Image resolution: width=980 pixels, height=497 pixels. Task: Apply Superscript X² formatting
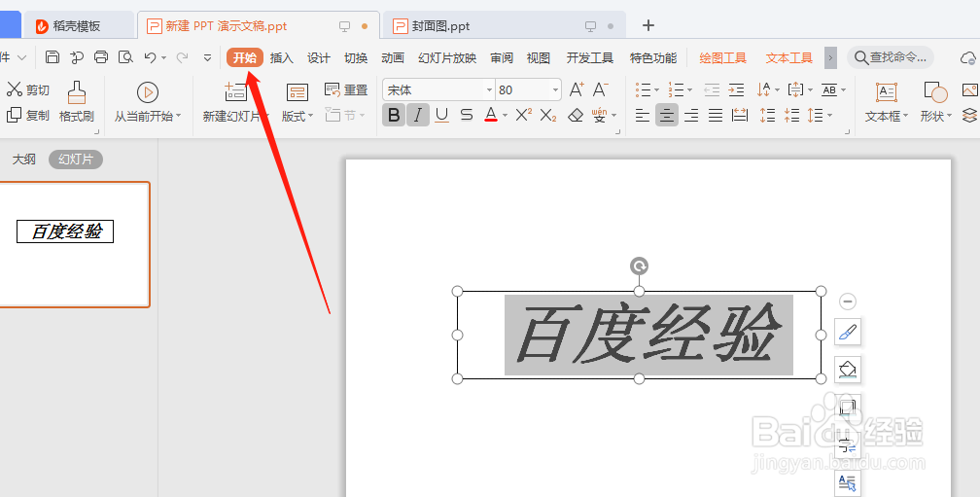524,115
